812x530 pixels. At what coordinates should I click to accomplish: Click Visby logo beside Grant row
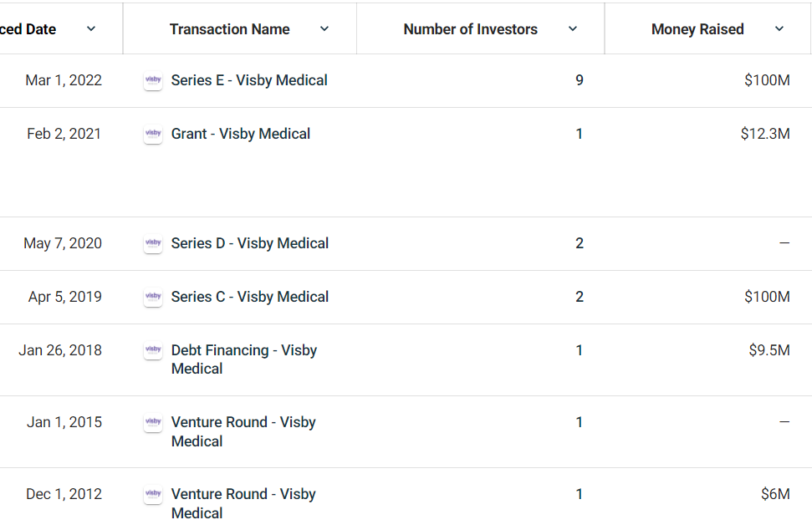153,135
